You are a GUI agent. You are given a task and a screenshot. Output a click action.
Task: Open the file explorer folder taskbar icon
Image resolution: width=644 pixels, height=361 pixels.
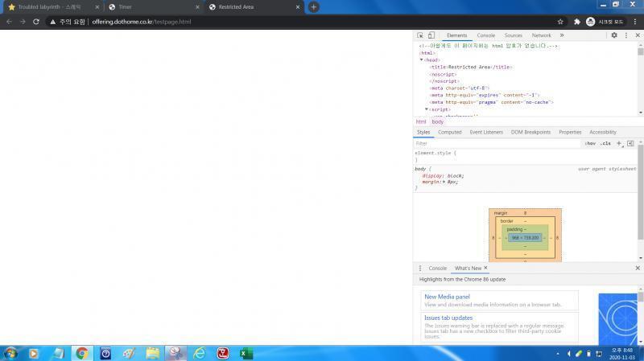[x=152, y=353]
